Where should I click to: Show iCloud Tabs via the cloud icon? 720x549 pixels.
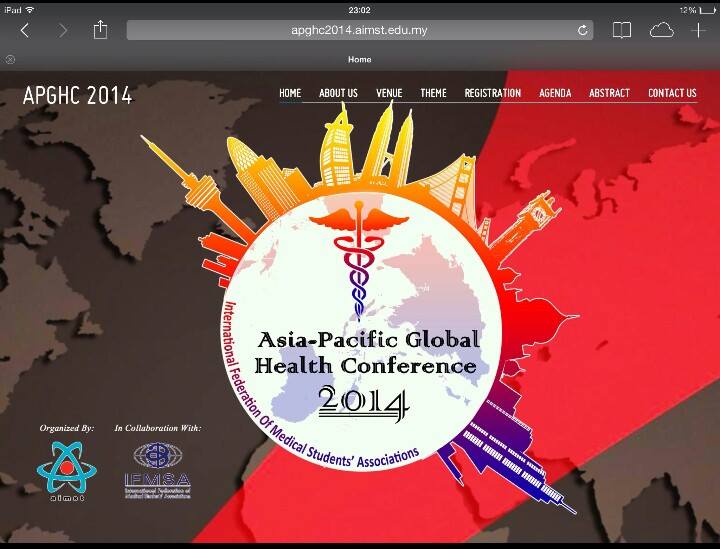661,31
